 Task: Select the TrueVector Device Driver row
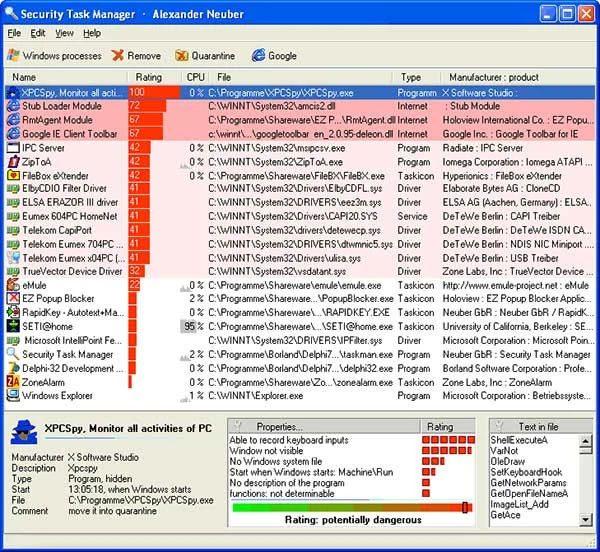[x=300, y=272]
